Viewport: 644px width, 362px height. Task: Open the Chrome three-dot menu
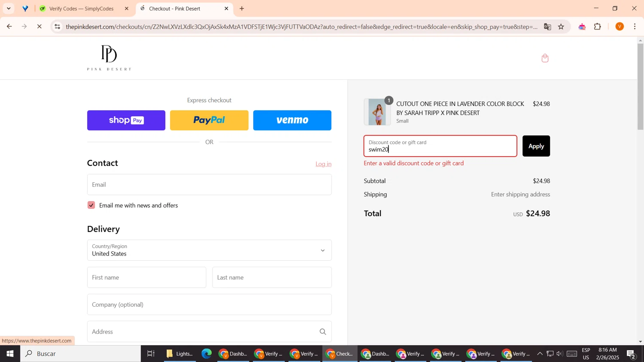635,27
